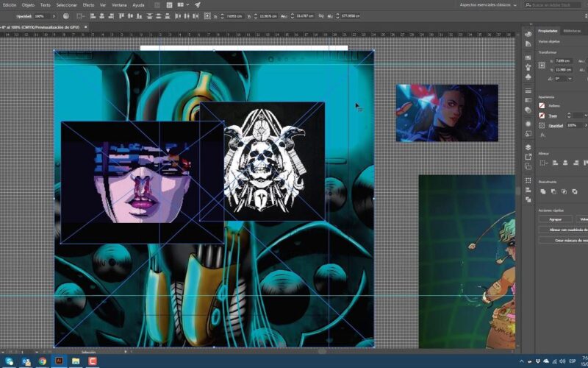
Task: Align vertical centers in the control bar
Action: [131, 16]
